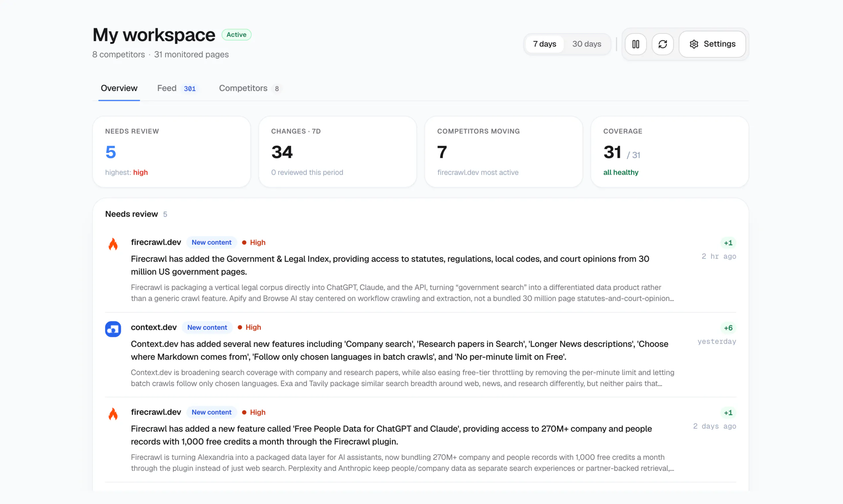This screenshot has width=843, height=504.
Task: Click '2 days ago' timestamp
Action: [x=715, y=426]
